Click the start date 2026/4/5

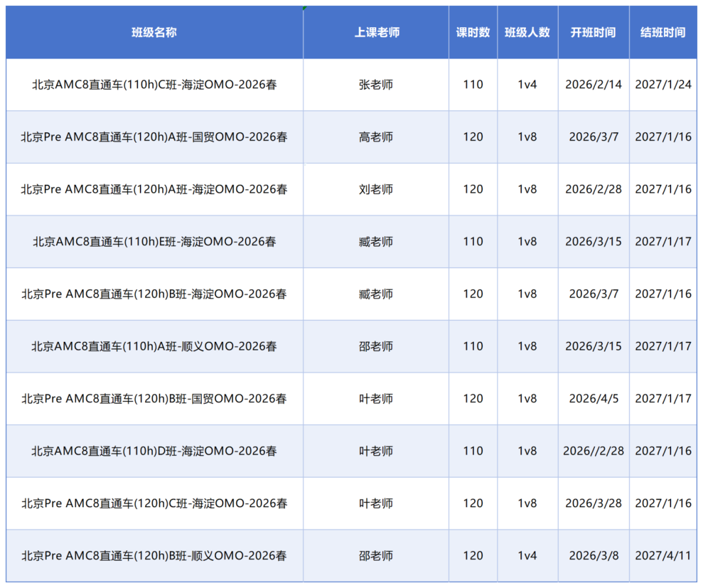593,399
